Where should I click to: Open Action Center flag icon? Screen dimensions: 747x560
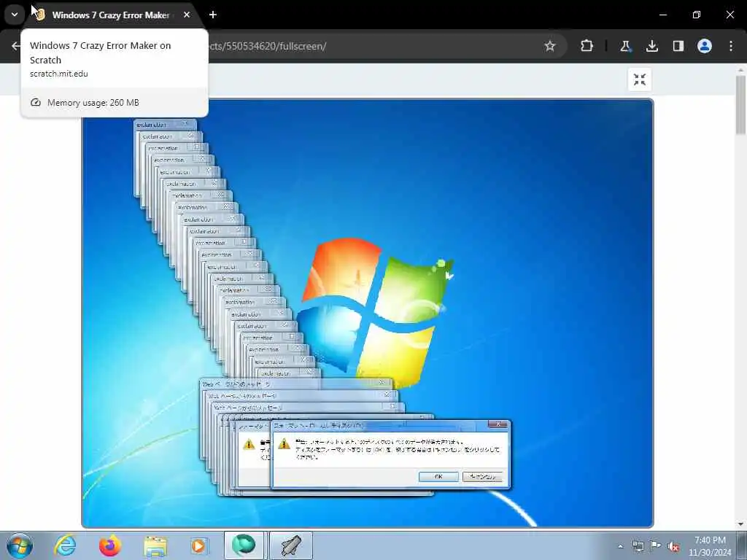tap(656, 546)
